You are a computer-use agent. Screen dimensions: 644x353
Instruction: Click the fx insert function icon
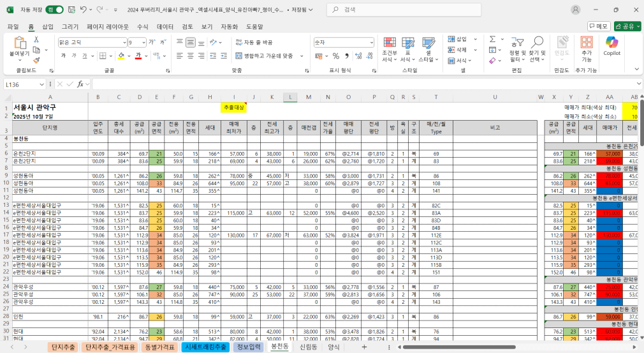pos(81,84)
